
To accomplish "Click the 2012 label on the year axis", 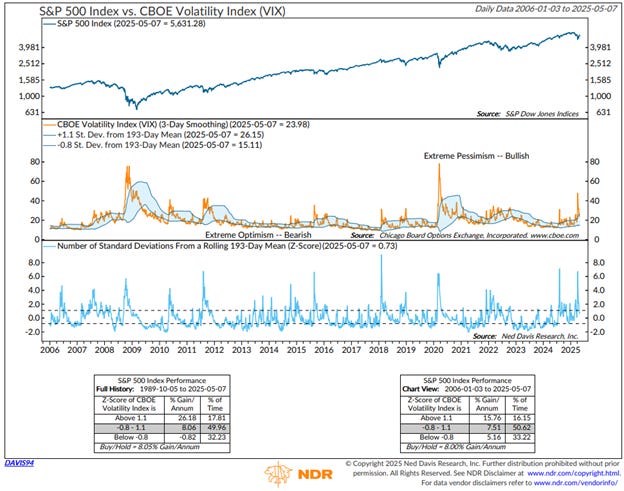I will (214, 350).
